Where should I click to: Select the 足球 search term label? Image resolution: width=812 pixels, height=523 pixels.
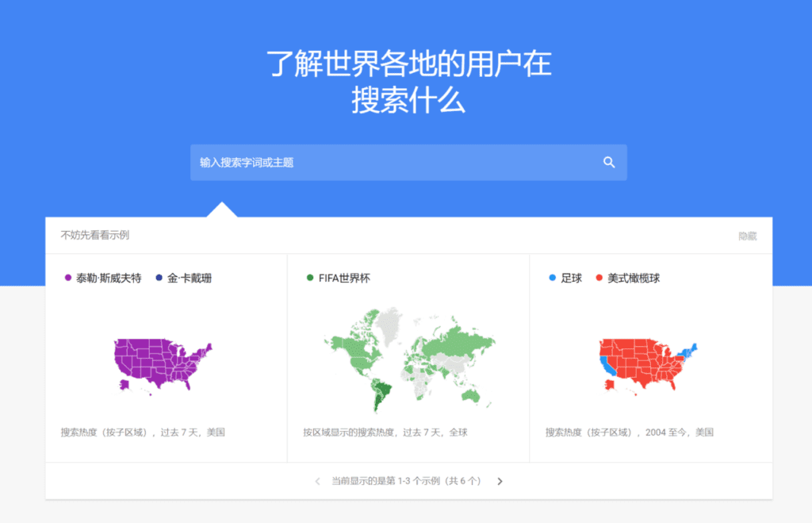click(571, 279)
